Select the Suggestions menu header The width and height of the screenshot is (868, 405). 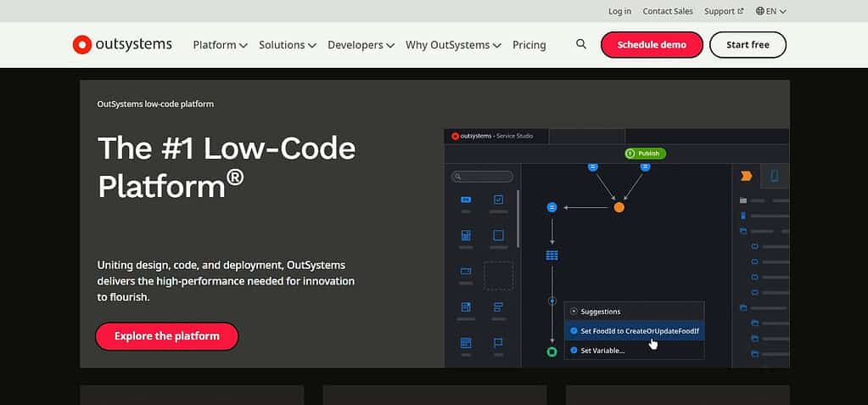click(x=634, y=312)
